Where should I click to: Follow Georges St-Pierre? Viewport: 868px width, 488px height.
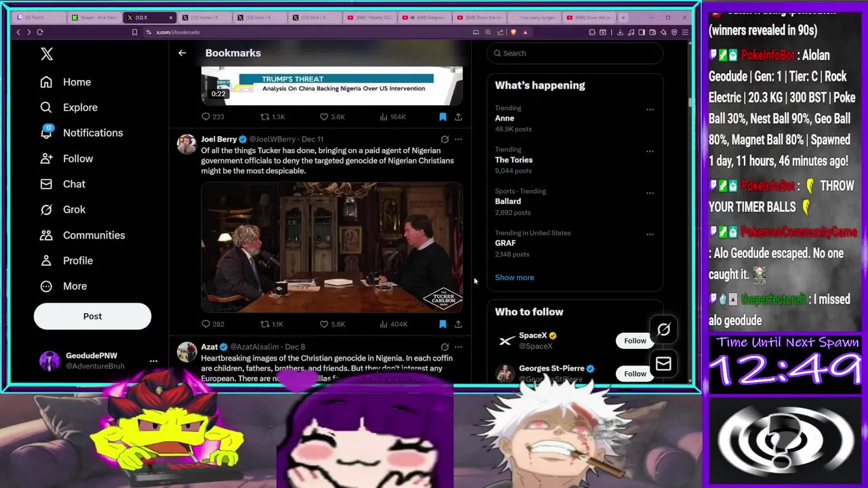635,373
